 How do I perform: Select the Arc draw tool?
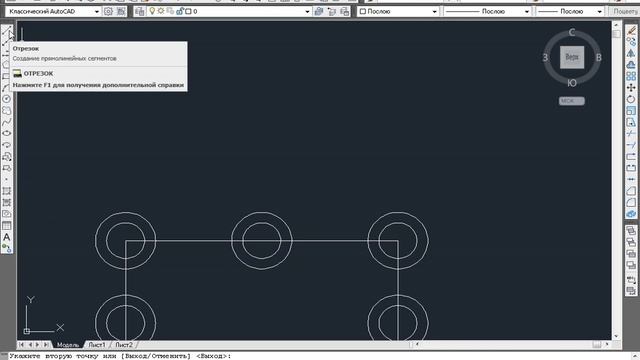point(7,87)
